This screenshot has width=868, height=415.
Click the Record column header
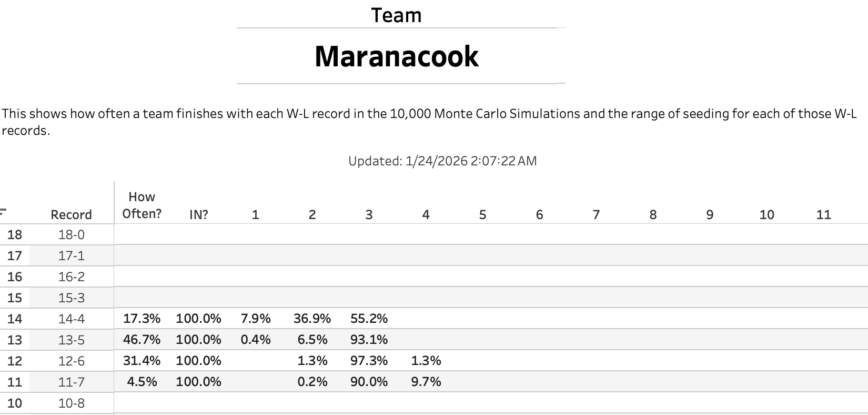[x=71, y=214]
